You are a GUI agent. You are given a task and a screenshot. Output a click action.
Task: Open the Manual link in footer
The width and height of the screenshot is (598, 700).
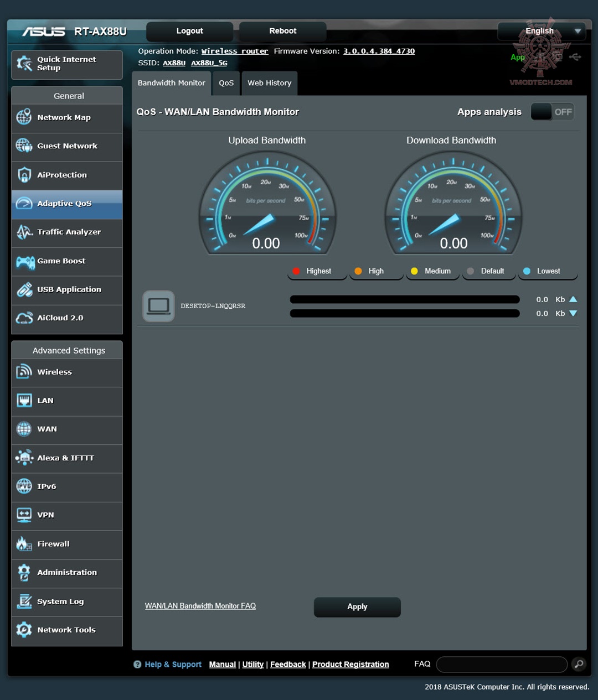[223, 665]
